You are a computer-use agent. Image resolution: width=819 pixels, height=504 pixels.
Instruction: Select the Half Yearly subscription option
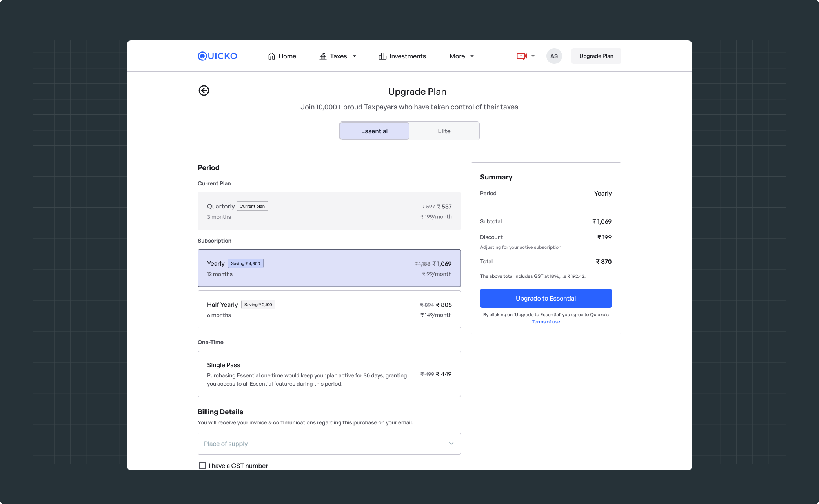click(329, 310)
